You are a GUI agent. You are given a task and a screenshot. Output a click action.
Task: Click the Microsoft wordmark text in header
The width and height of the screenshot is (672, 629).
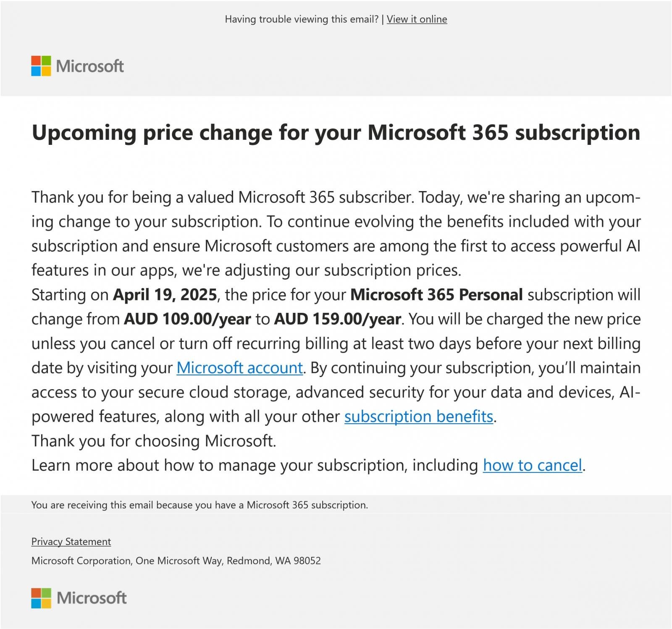[x=90, y=66]
